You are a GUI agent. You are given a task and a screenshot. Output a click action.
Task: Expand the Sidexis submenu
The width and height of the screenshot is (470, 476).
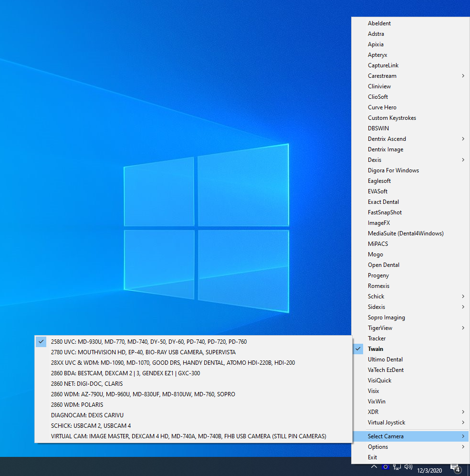coord(410,307)
